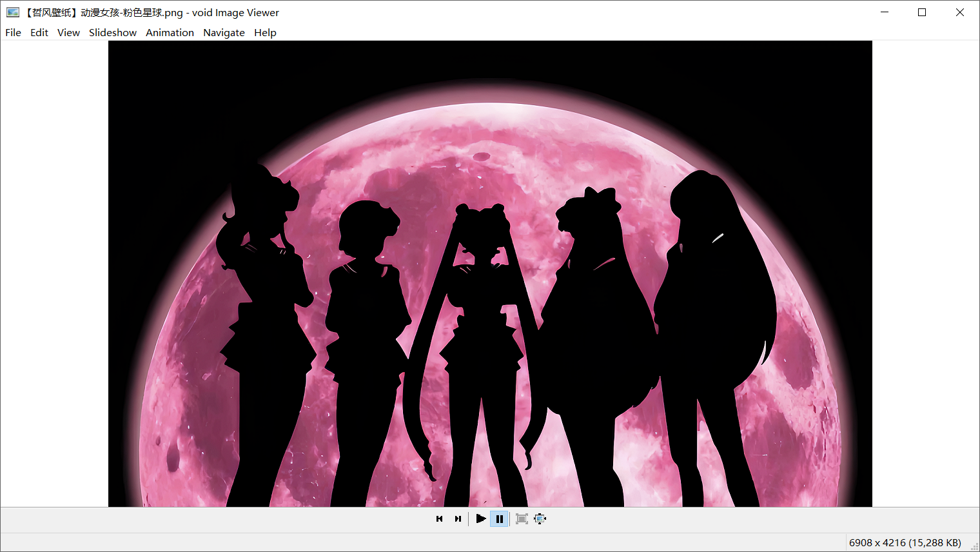Go to the previous image using toolbar
Viewport: 980px width, 552px height.
pos(439,518)
